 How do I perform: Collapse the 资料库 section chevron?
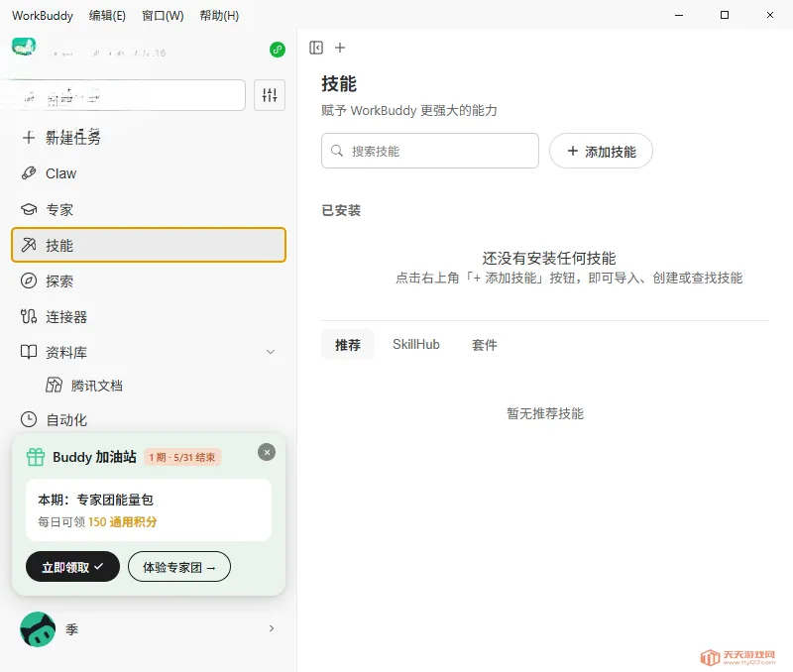click(x=271, y=352)
